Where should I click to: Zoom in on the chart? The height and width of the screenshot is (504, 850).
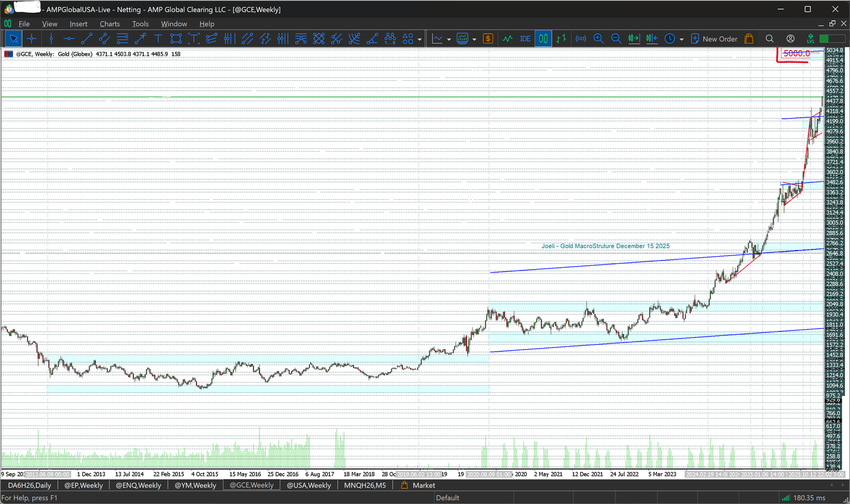click(x=598, y=39)
